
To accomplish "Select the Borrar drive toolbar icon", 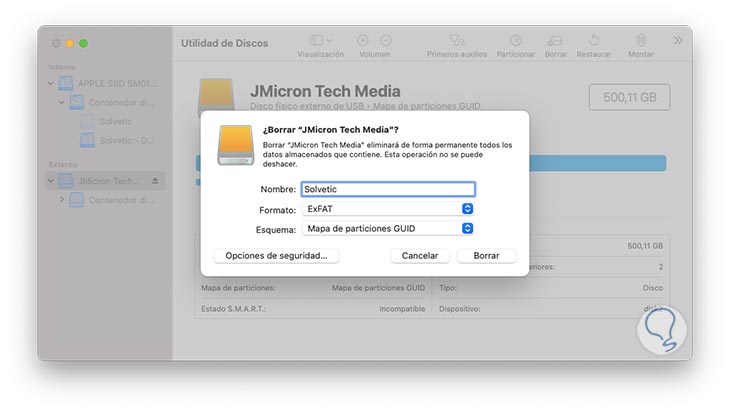I will [555, 41].
